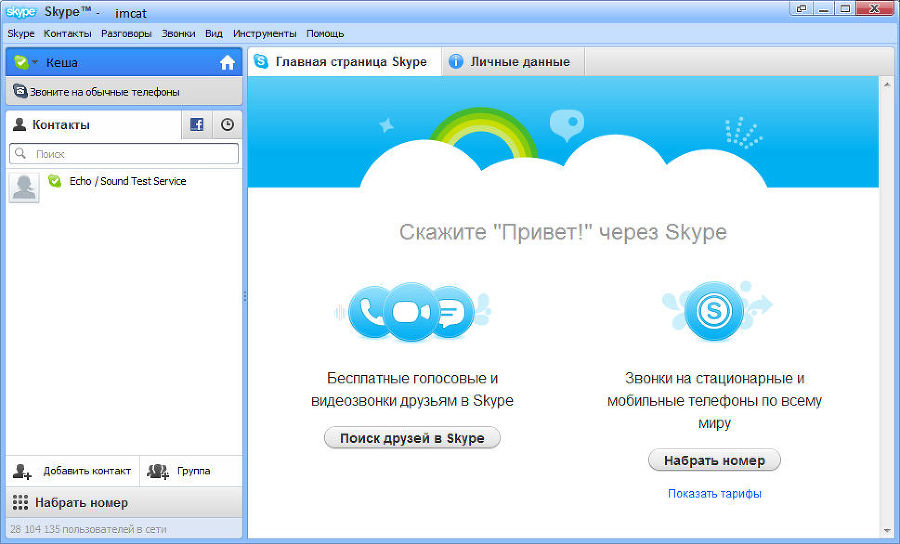Screen dimensions: 900x544
Task: Click the Звоните на обычные телефоны bar
Action: click(124, 92)
